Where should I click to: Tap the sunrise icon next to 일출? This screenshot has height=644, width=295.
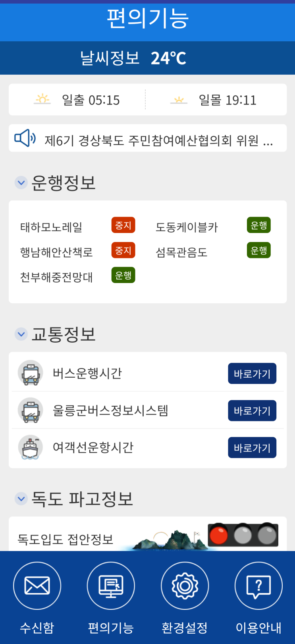point(42,99)
